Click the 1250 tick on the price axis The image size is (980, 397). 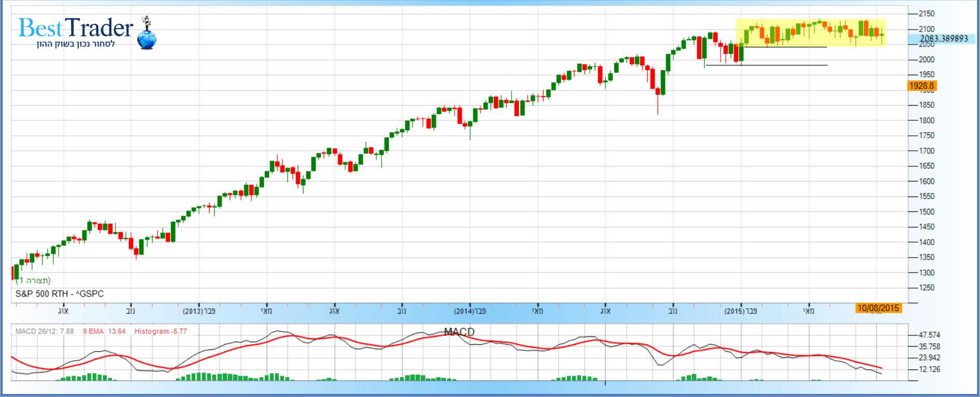926,288
